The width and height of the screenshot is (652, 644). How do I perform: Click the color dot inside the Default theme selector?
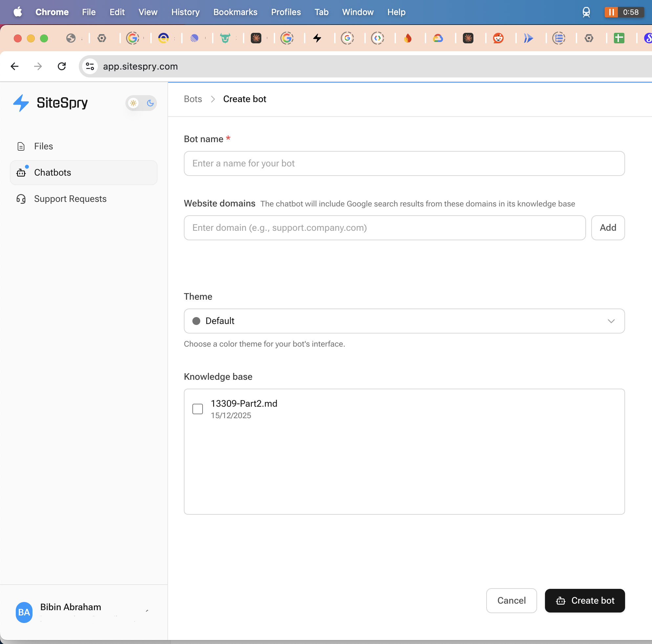click(196, 321)
